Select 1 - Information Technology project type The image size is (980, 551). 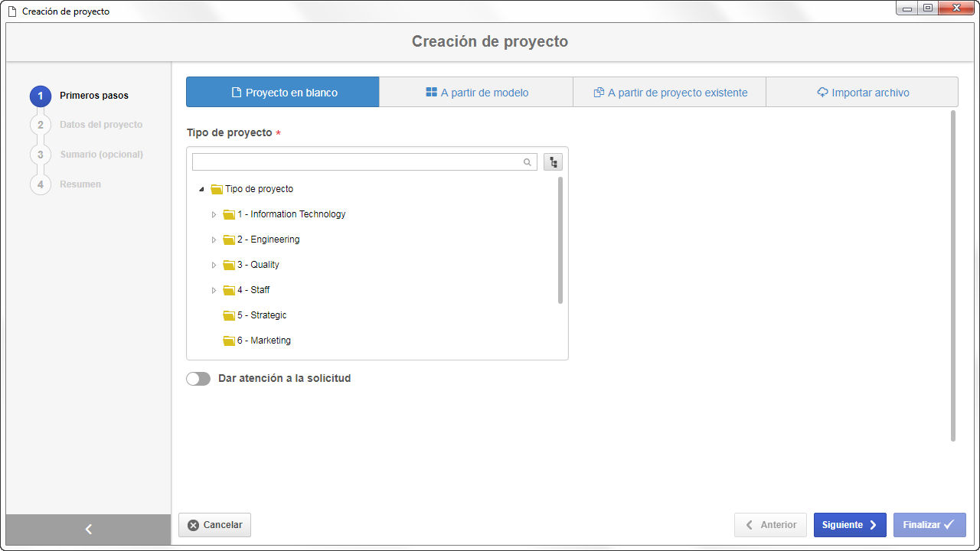(x=291, y=214)
